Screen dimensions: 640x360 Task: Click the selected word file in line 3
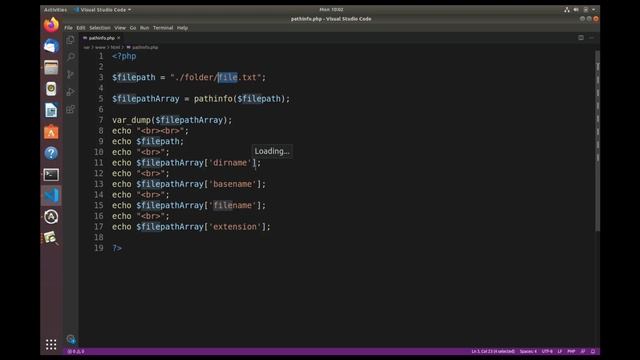[x=227, y=78]
